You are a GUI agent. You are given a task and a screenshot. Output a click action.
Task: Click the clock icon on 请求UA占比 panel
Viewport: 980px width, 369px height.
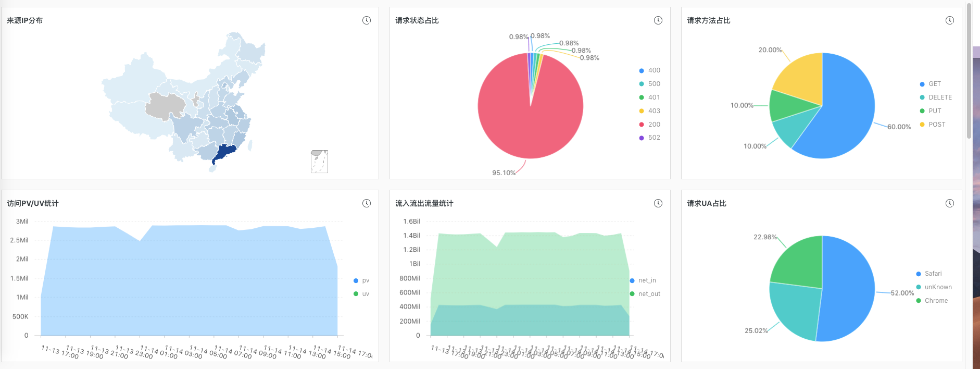click(950, 203)
